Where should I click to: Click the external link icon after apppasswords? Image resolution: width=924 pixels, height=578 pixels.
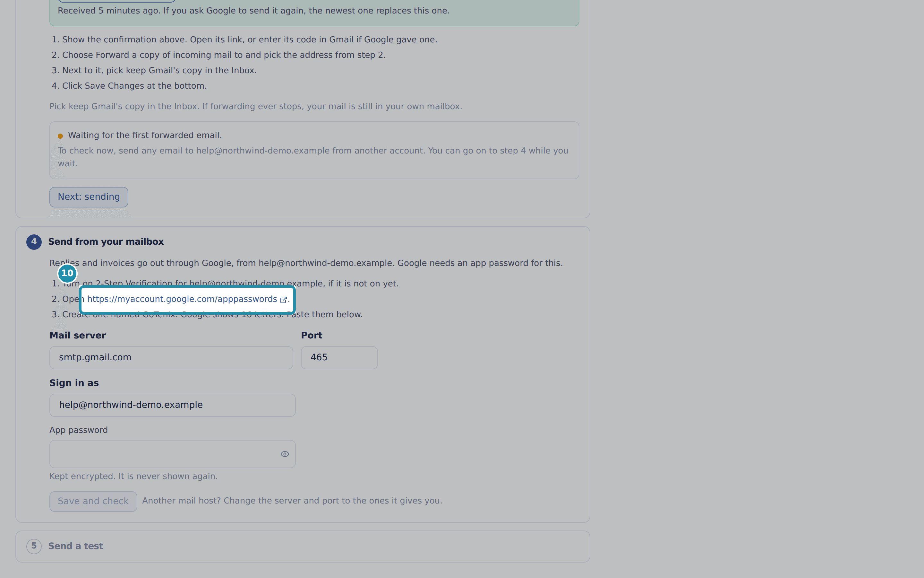click(283, 300)
